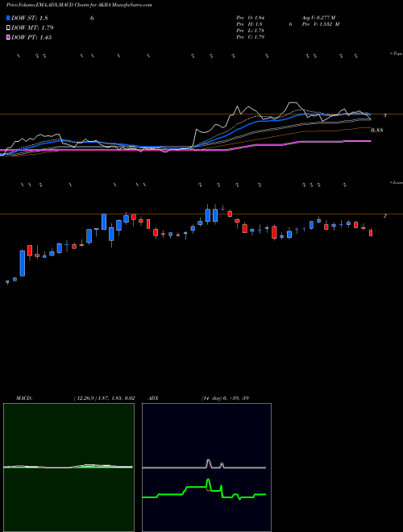Select the 'DOW ST: 1.8' label
Image resolution: width=403 pixels, height=532 pixels.
point(30,18)
